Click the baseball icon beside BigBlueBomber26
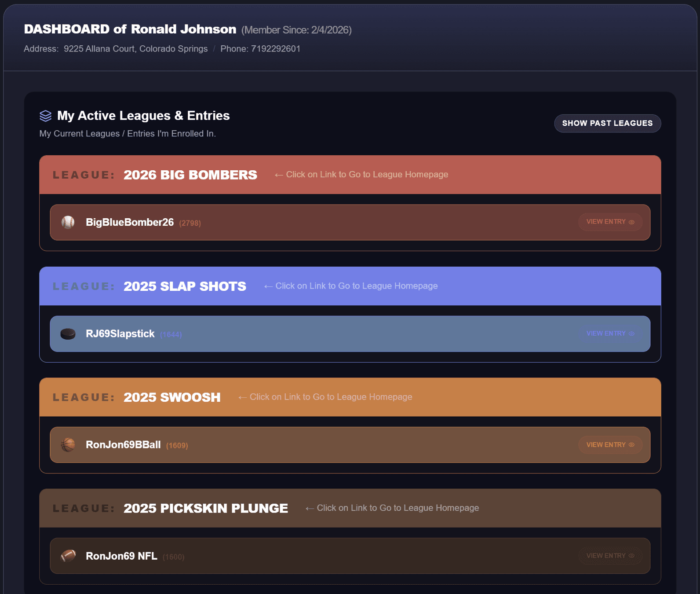The width and height of the screenshot is (700, 594). pyautogui.click(x=68, y=222)
